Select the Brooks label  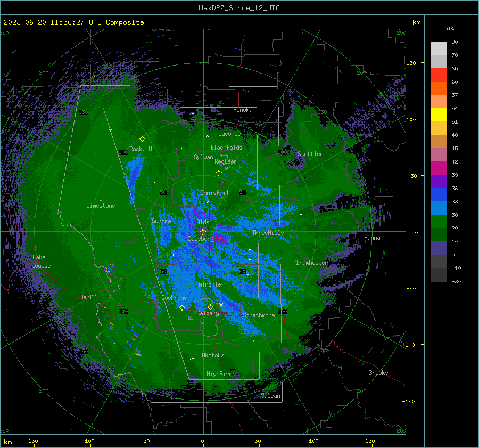[378, 373]
